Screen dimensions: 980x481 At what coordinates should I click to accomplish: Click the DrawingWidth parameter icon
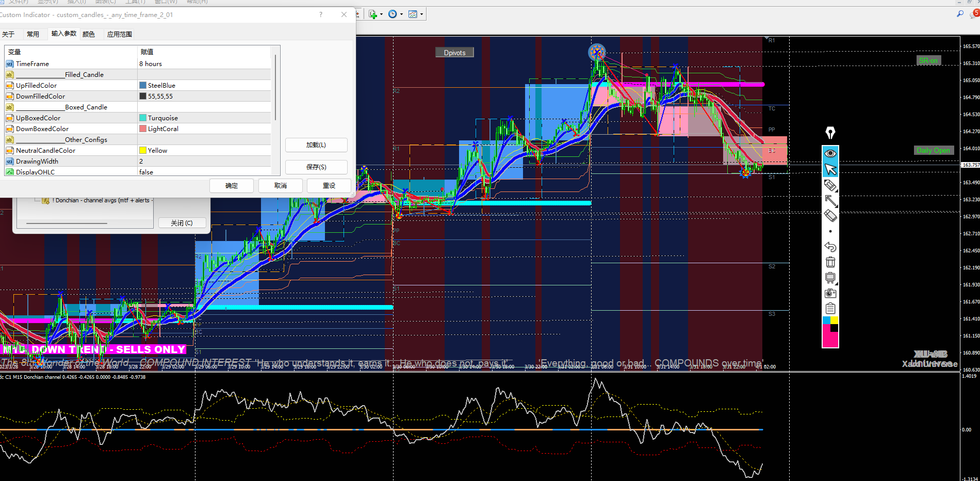coord(10,161)
